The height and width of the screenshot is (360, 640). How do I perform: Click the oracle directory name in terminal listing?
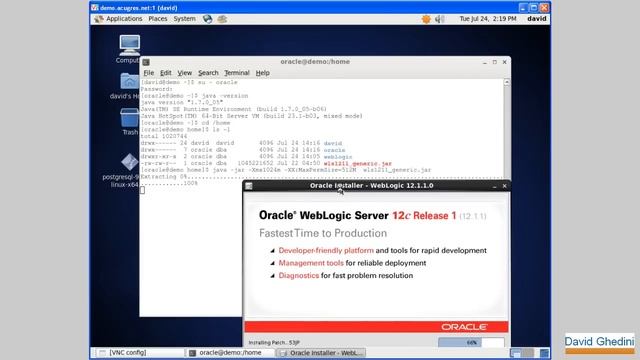coord(334,150)
